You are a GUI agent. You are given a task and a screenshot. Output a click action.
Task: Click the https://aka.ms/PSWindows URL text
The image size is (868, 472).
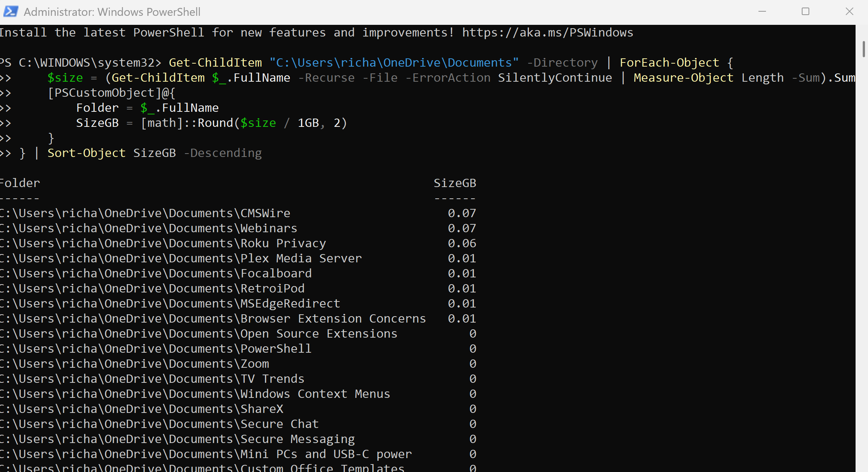click(548, 33)
